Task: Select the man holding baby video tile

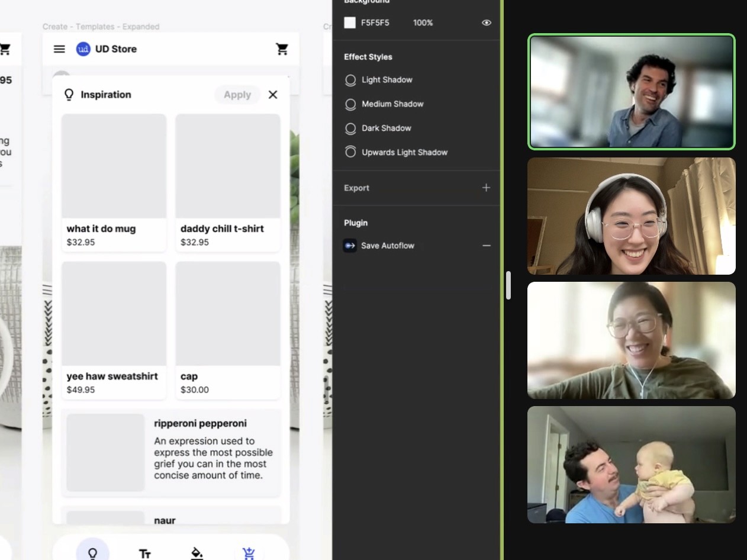Action: pos(632,465)
